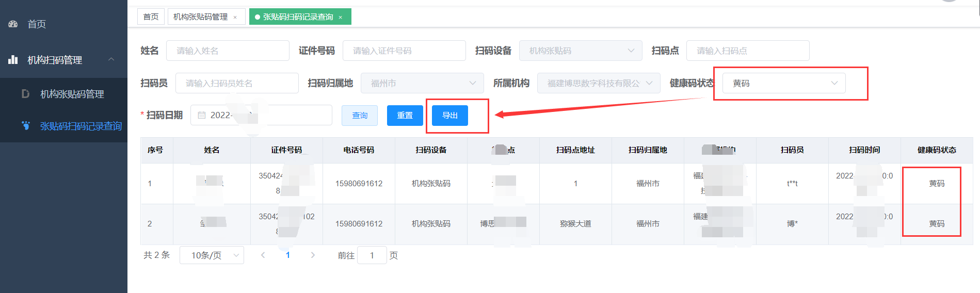The width and height of the screenshot is (980, 293).
Task: Collapse the 机构扫码管理 sidebar menu
Action: tap(111, 60)
